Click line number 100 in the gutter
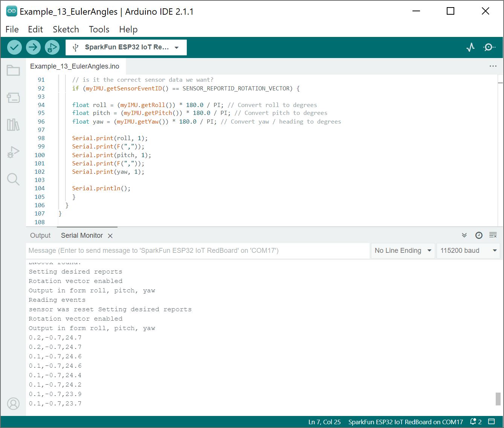Viewport: 504px width, 428px height. point(40,155)
